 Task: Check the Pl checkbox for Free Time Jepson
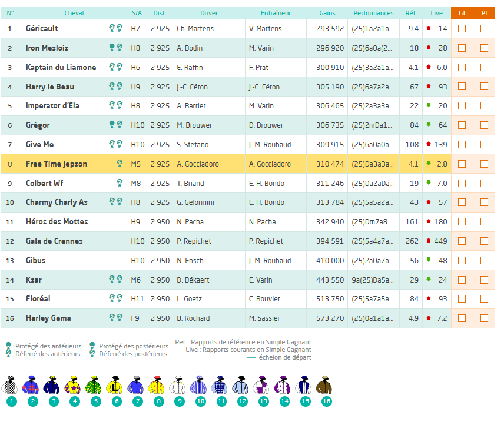click(484, 164)
